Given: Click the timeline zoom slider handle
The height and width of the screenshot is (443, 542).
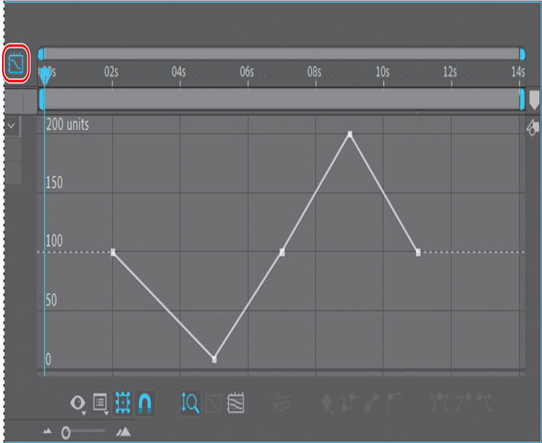Looking at the screenshot, I should click(x=66, y=432).
